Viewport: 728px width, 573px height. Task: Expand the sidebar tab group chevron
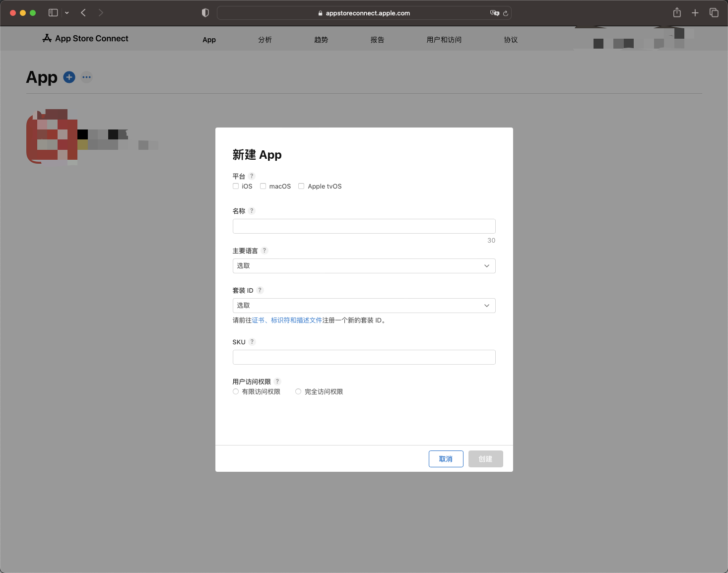[x=67, y=13]
